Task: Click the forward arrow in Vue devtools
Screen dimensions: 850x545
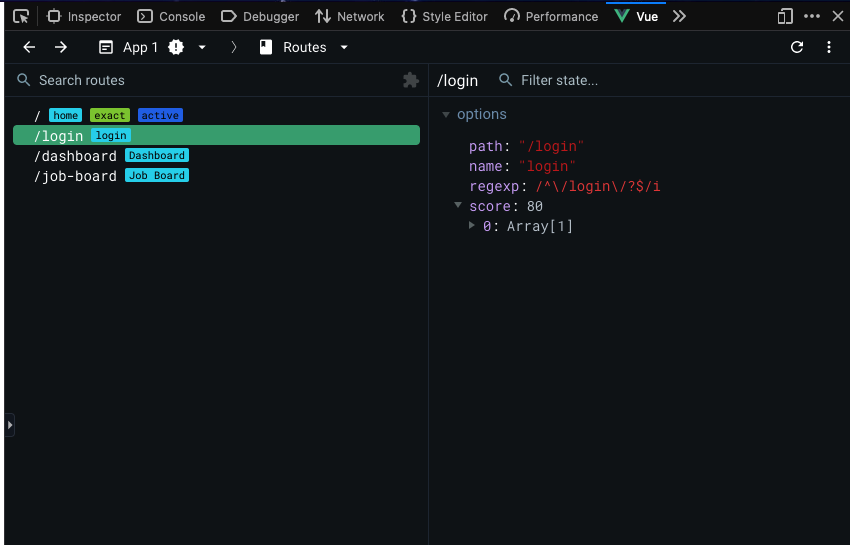Action: 61,47
